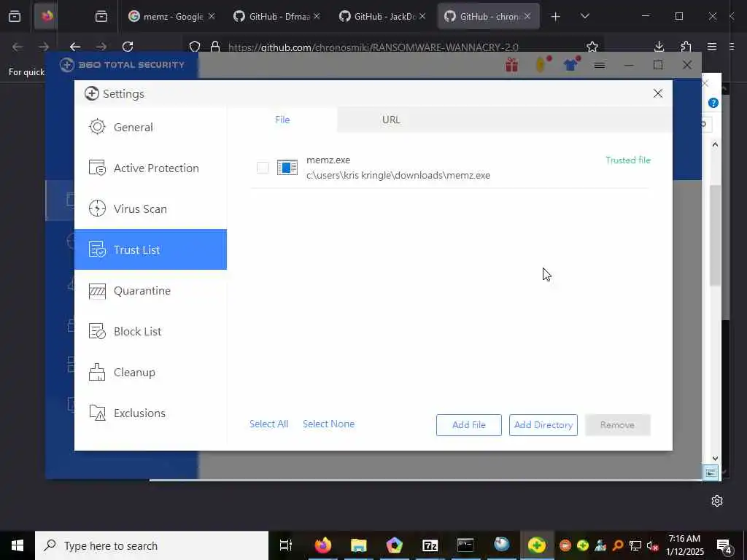Click 360 Total Security taskbar icon
Screen dimensions: 747x560
click(537, 545)
